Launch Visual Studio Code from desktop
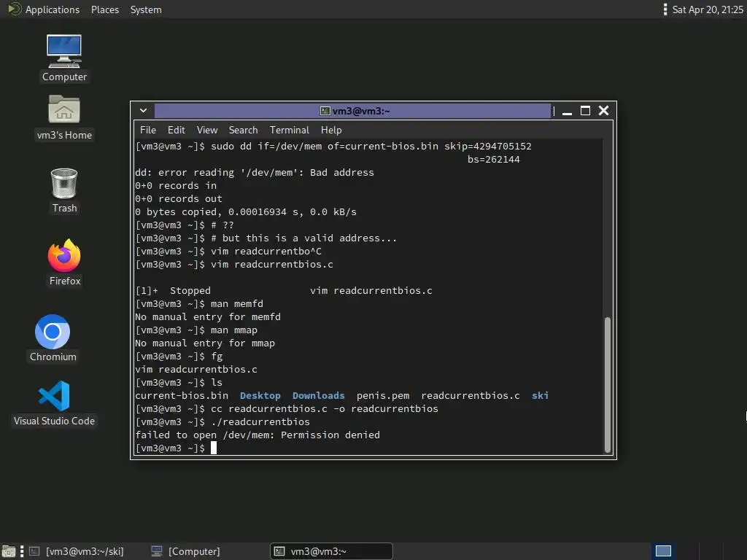 click(x=54, y=402)
